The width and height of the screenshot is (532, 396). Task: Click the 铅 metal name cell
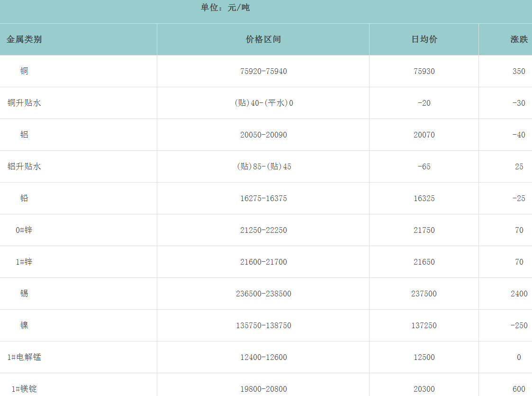pyautogui.click(x=24, y=198)
